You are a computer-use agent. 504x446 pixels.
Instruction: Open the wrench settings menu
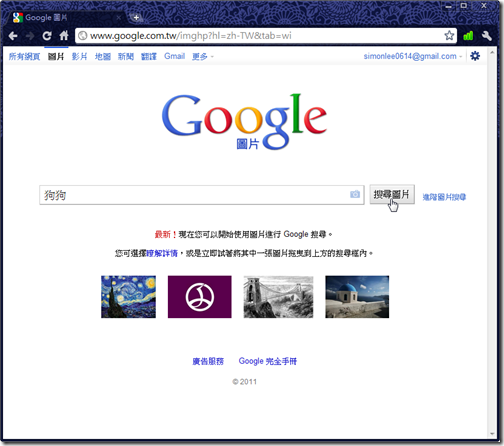coord(486,36)
